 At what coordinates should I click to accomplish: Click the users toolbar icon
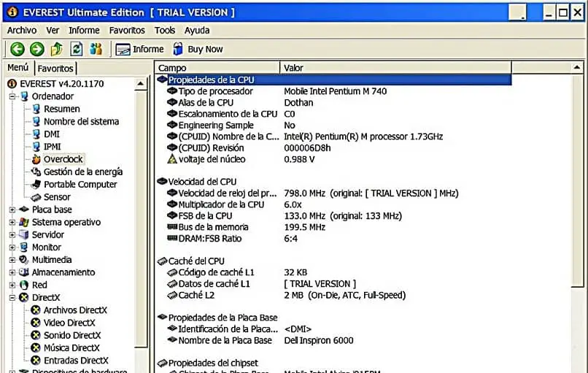pyautogui.click(x=96, y=49)
